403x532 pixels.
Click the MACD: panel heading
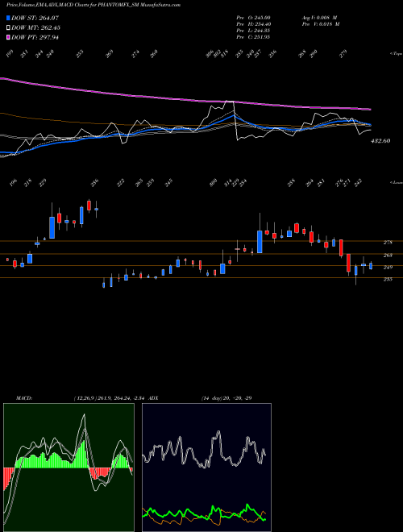click(x=23, y=398)
